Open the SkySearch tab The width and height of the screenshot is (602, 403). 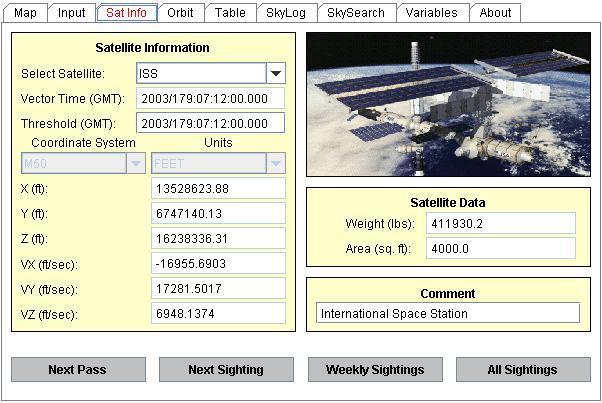(x=356, y=13)
